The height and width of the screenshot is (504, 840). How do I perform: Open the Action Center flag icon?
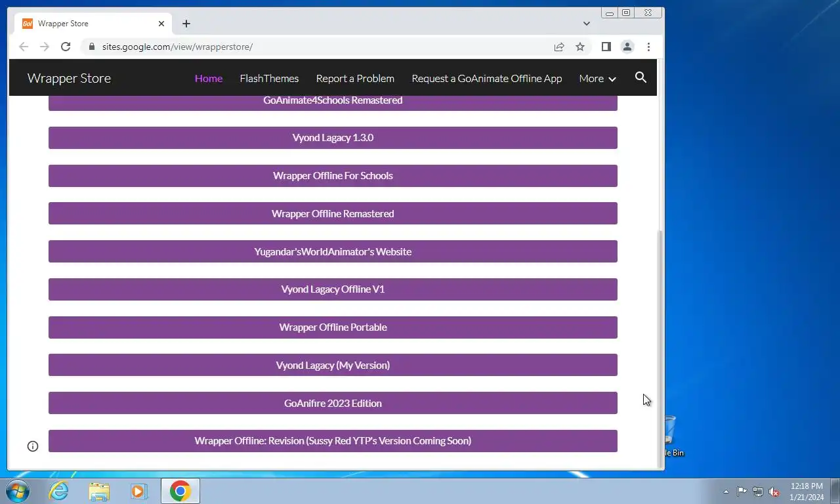coord(742,492)
